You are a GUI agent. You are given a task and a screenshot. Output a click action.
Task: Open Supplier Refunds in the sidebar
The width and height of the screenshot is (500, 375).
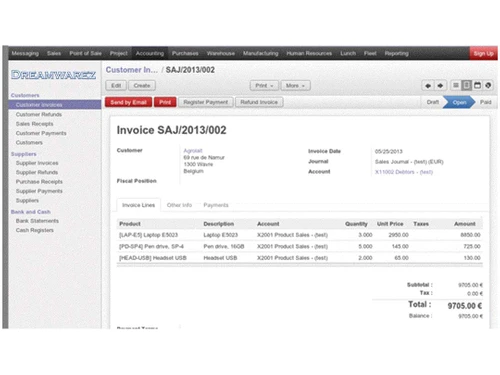tap(37, 172)
